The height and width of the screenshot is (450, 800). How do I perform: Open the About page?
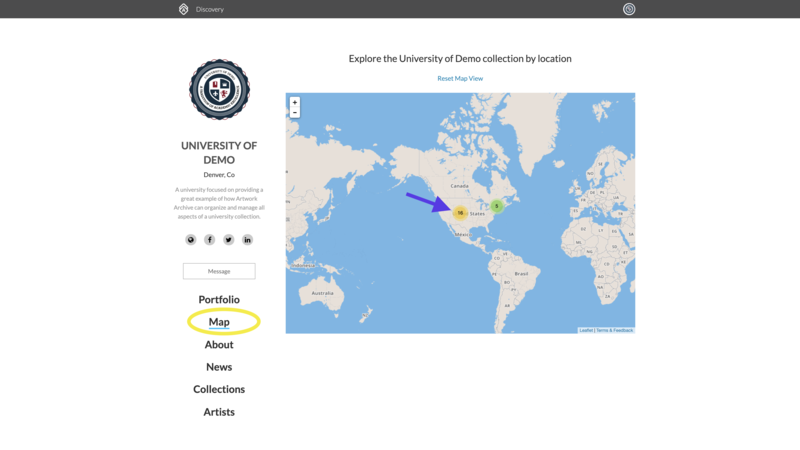[219, 345]
